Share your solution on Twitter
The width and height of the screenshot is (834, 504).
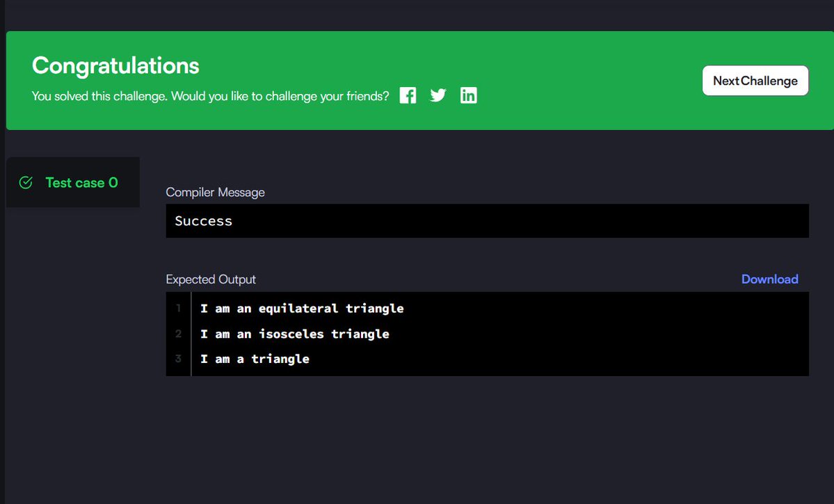(438, 95)
